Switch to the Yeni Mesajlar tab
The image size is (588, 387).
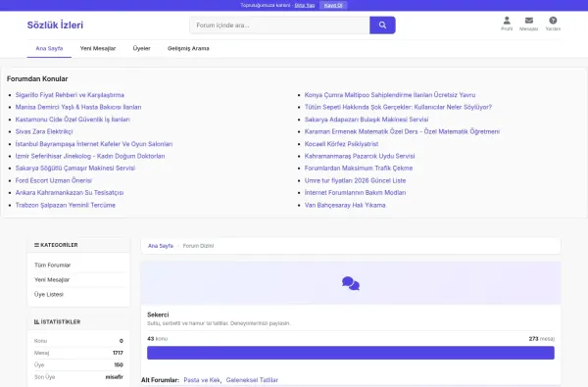point(98,48)
